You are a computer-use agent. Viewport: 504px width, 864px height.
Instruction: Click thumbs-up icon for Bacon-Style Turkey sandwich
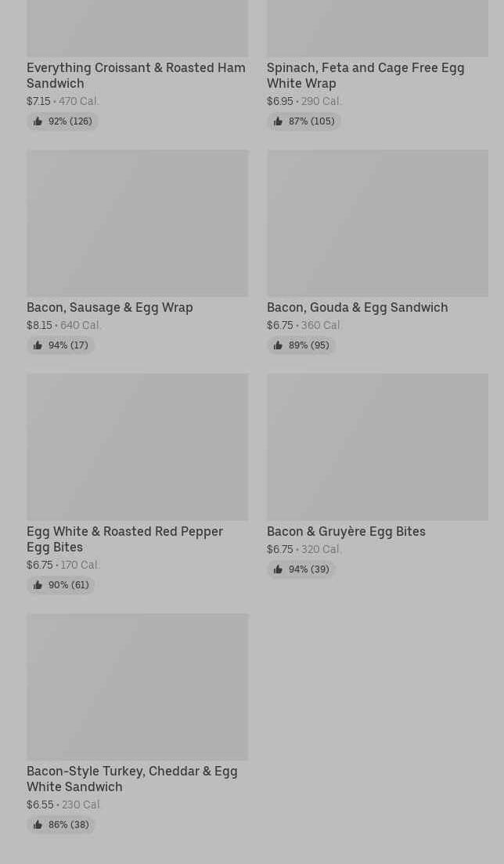pyautogui.click(x=38, y=825)
